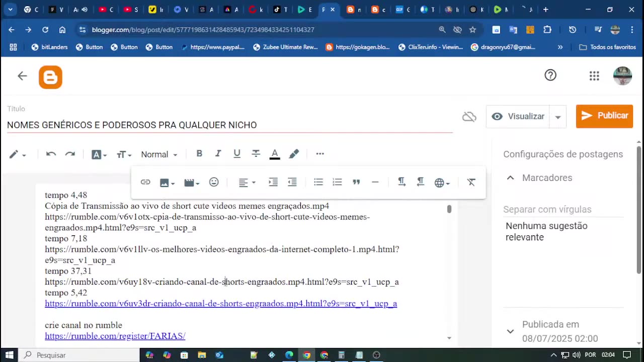Apply quote formatting
The image size is (644, 362).
tap(356, 182)
